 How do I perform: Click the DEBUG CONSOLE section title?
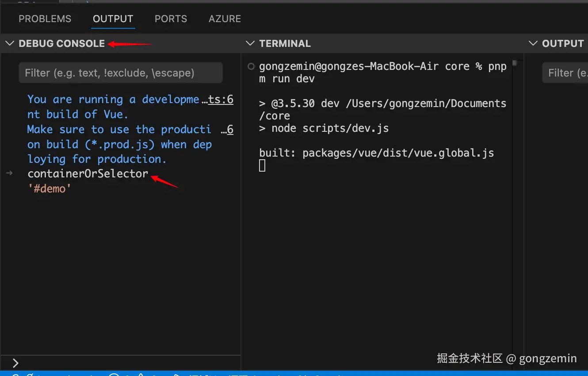(x=62, y=43)
